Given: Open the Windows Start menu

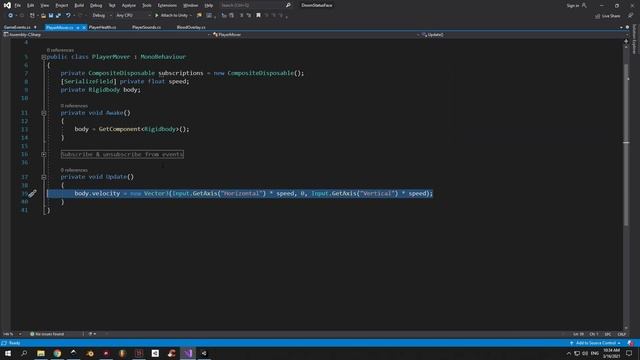Looking at the screenshot, I should coord(8,353).
